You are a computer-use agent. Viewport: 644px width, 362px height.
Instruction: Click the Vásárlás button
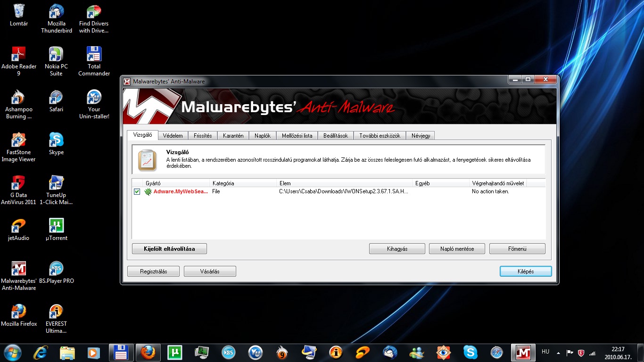[x=210, y=271]
